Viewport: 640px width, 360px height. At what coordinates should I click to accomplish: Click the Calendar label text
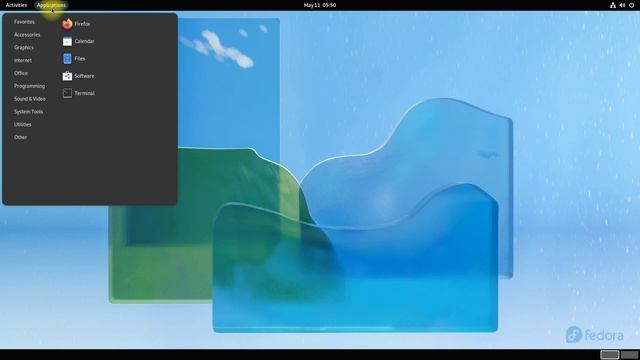(84, 41)
